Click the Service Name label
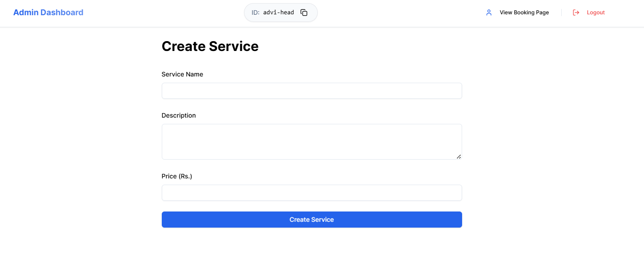This screenshot has height=258, width=644. (182, 74)
